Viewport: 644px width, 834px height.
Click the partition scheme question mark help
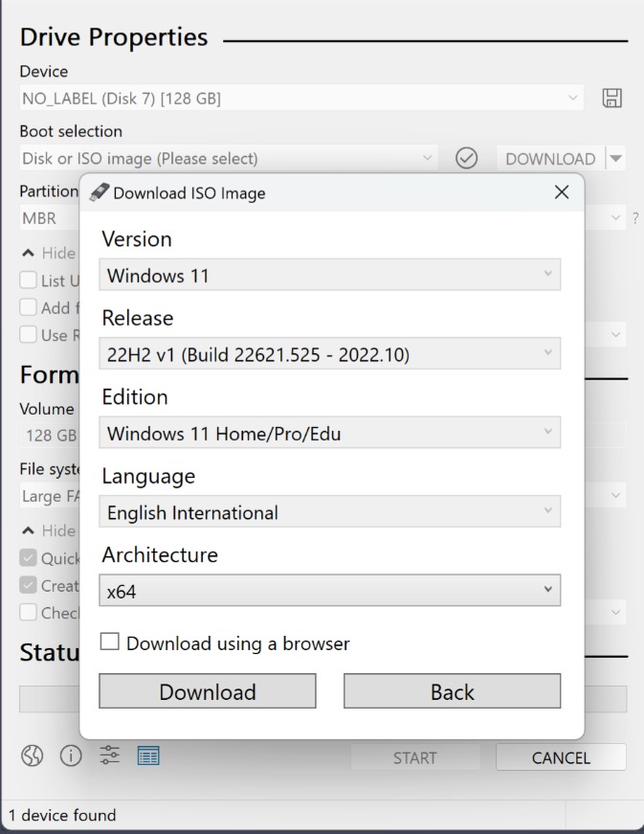pyautogui.click(x=635, y=218)
